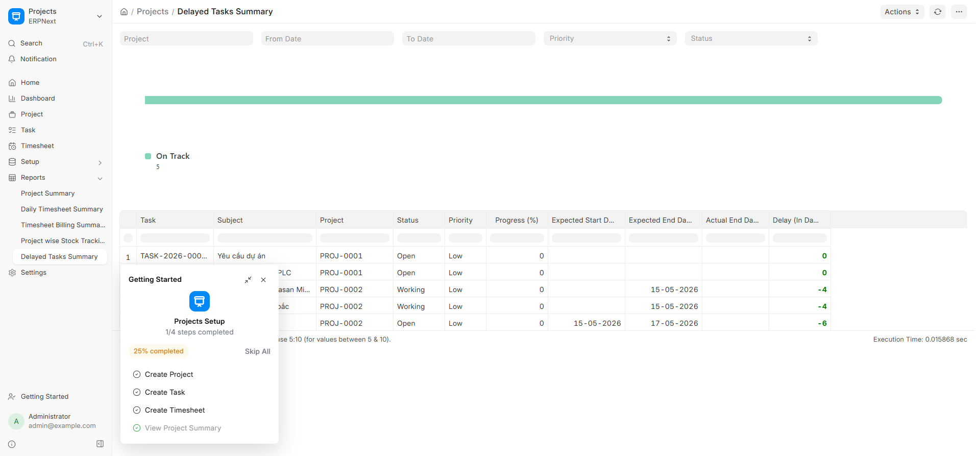Click the delay value -6 cell
The height and width of the screenshot is (456, 980).
click(x=800, y=323)
